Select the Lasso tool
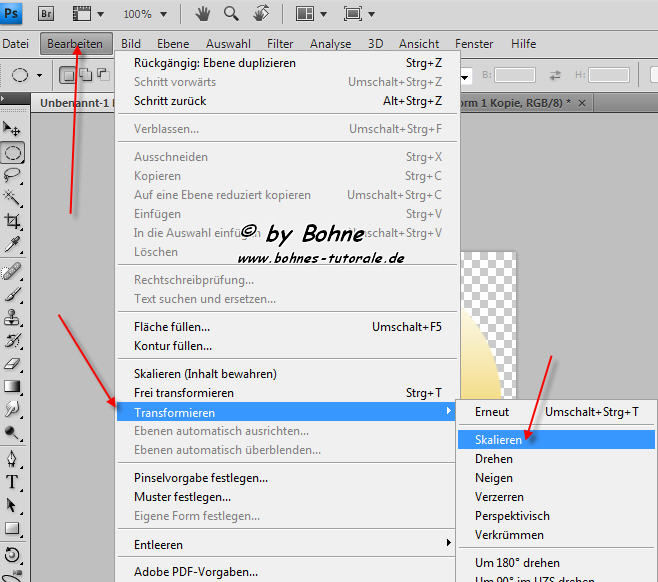Screen dimensions: 658x582 point(13,174)
